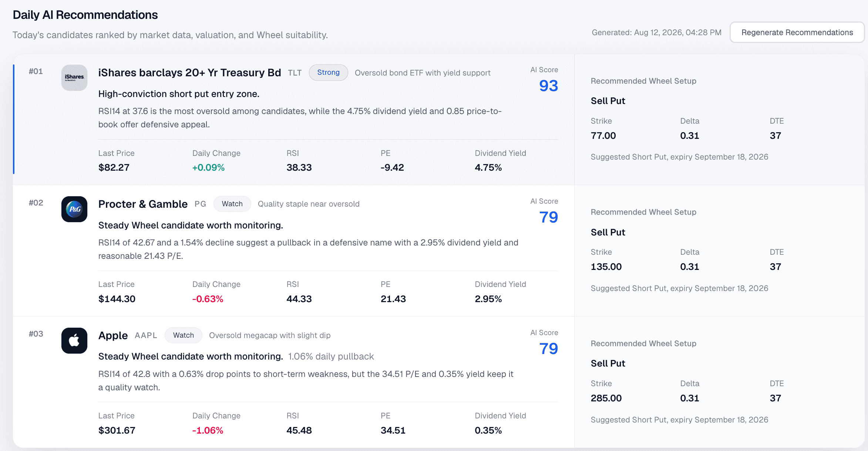Viewport: 868px width, 451px height.
Task: Click Procter & Gamble last price $144.30
Action: pos(117,299)
